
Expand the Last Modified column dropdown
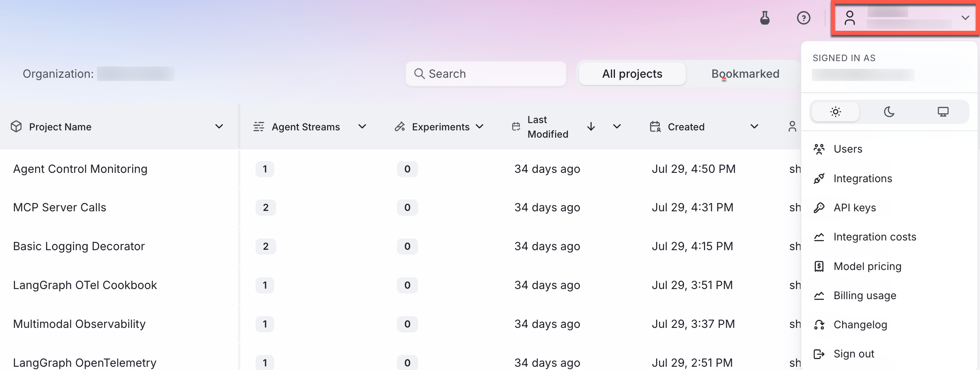coord(617,127)
